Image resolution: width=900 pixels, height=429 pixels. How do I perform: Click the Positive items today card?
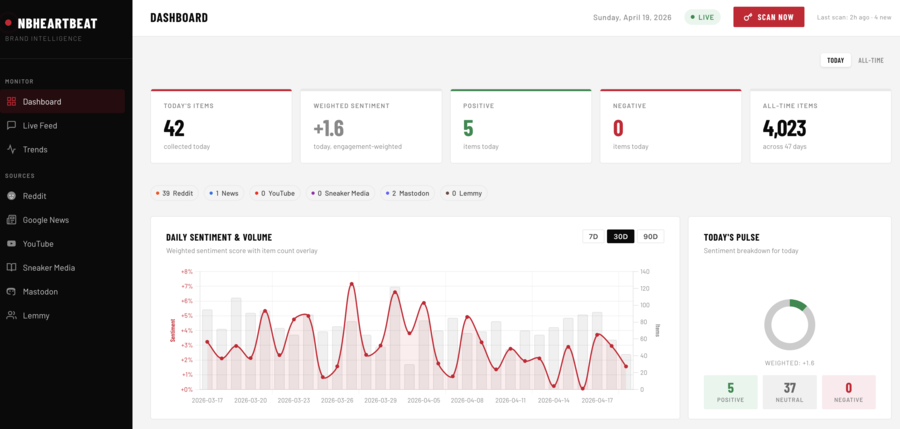point(521,126)
